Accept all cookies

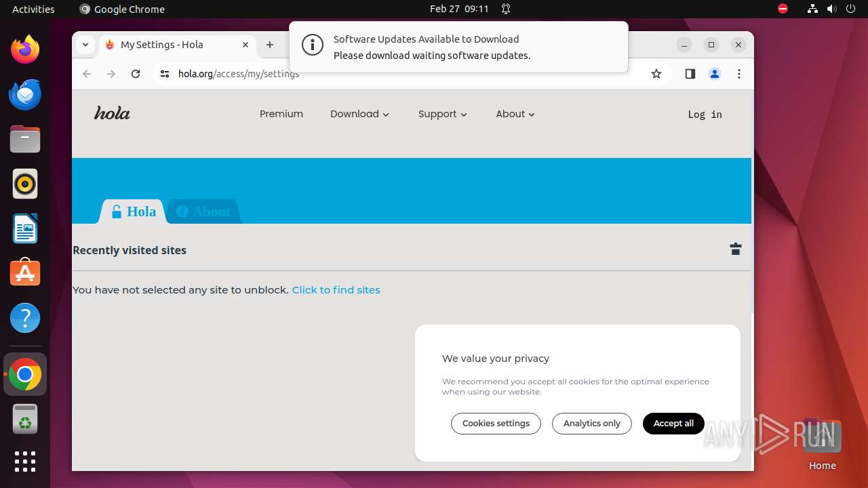pos(673,424)
